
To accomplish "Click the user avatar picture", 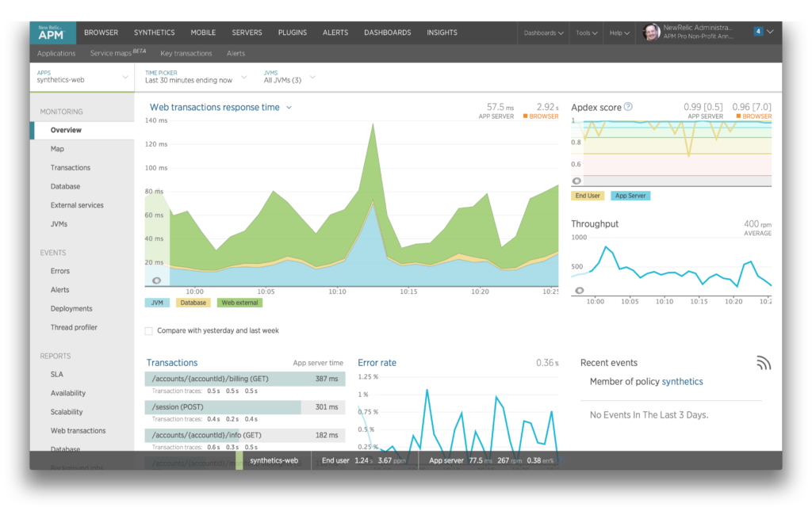I will point(651,32).
